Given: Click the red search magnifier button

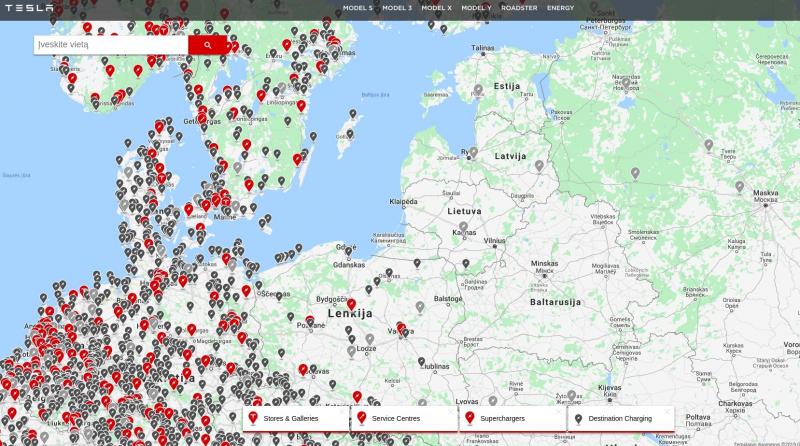Looking at the screenshot, I should click(x=208, y=45).
